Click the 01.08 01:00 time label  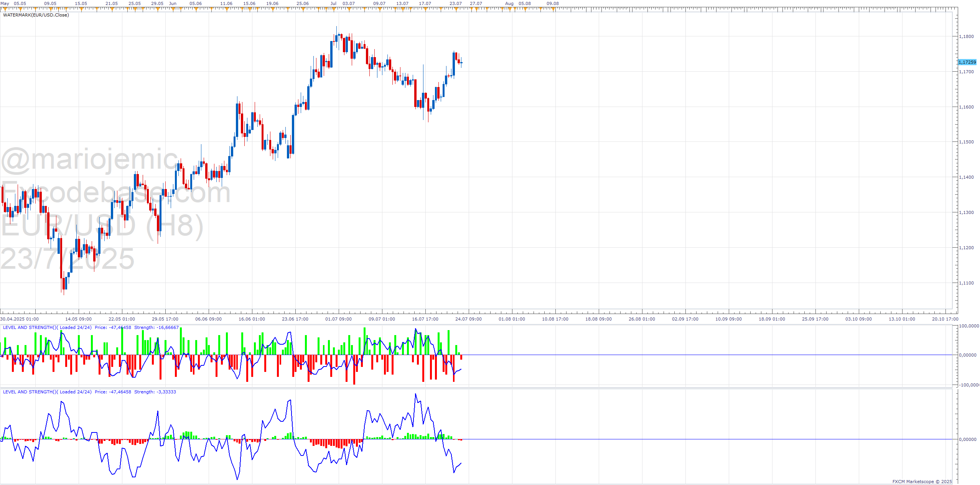click(512, 319)
